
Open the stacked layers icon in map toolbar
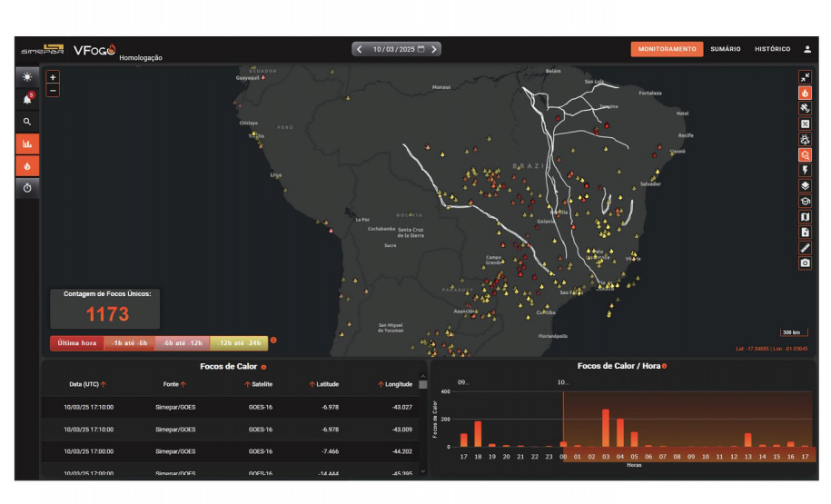click(x=805, y=185)
